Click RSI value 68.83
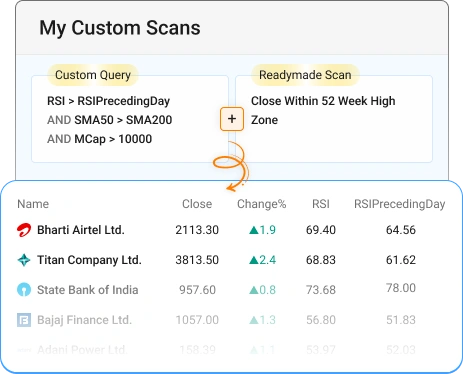The image size is (463, 374). [x=321, y=260]
